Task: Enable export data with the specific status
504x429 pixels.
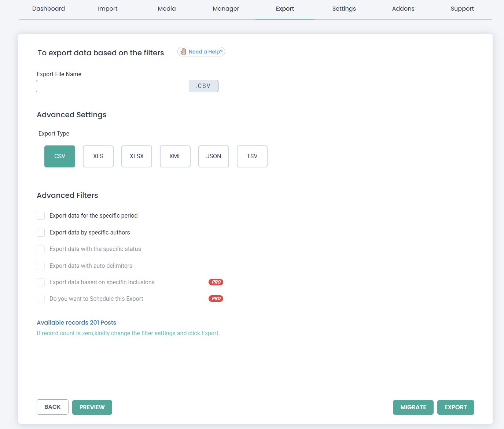Action: [41, 249]
